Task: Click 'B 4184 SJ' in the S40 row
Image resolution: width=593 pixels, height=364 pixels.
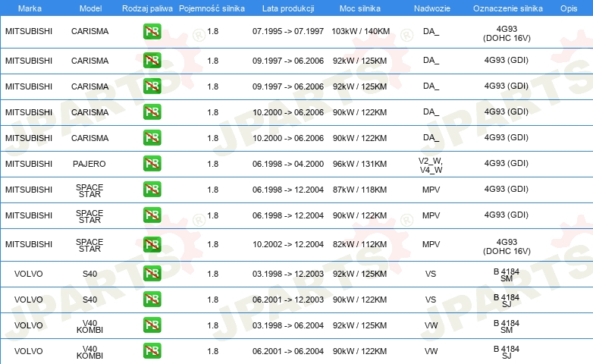Action: [x=507, y=301]
